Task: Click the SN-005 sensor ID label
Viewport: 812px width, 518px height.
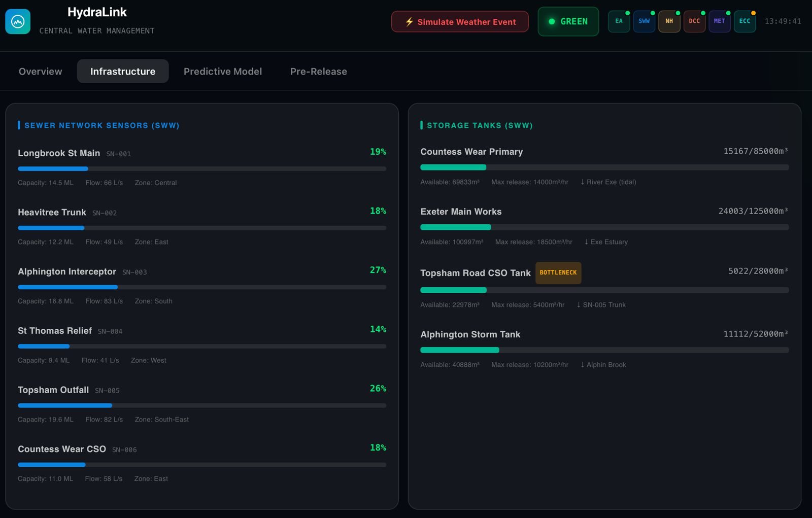Action: click(x=107, y=391)
